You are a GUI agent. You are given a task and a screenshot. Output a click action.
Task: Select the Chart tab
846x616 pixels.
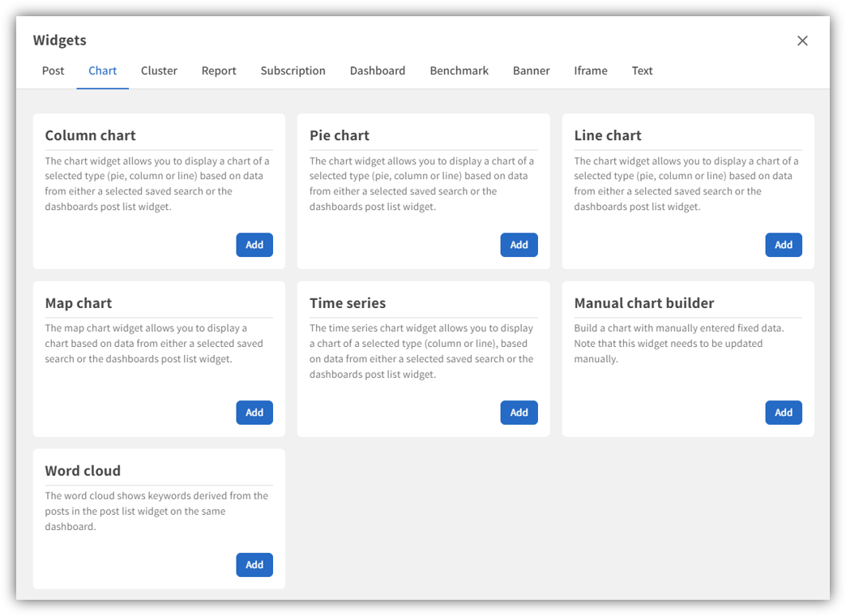[x=103, y=71]
